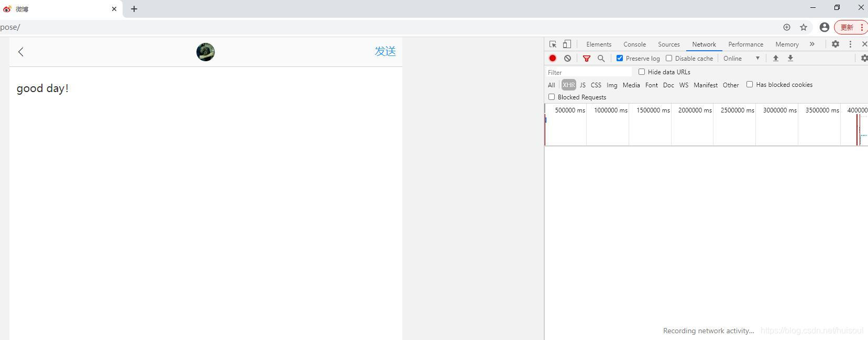Open network search magnifier icon
The width and height of the screenshot is (868, 340).
tap(601, 59)
